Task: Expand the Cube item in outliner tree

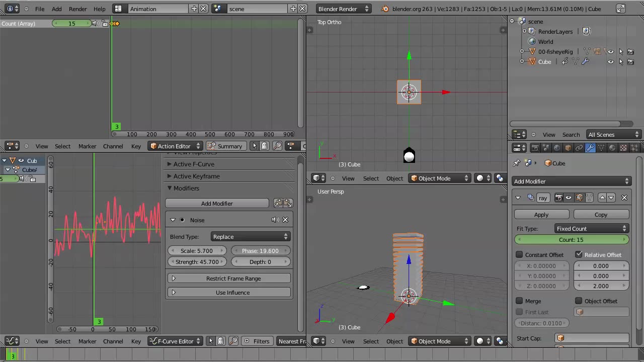Action: click(x=522, y=61)
